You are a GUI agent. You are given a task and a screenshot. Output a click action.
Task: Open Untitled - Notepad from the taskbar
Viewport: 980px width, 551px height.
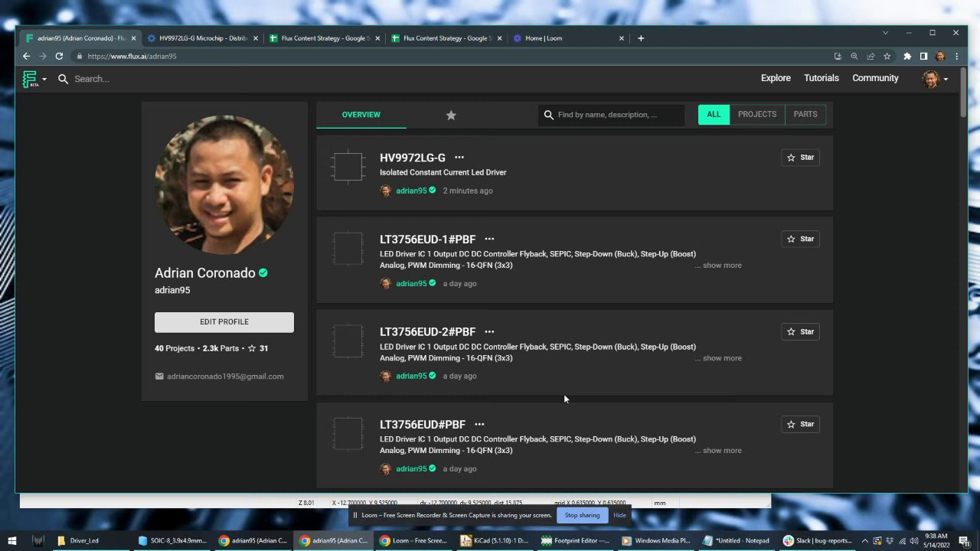736,541
